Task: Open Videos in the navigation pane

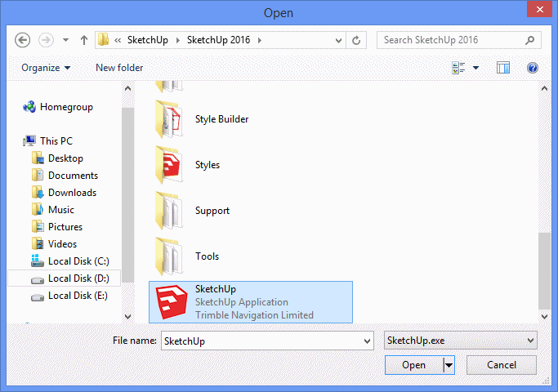Action: pyautogui.click(x=62, y=243)
